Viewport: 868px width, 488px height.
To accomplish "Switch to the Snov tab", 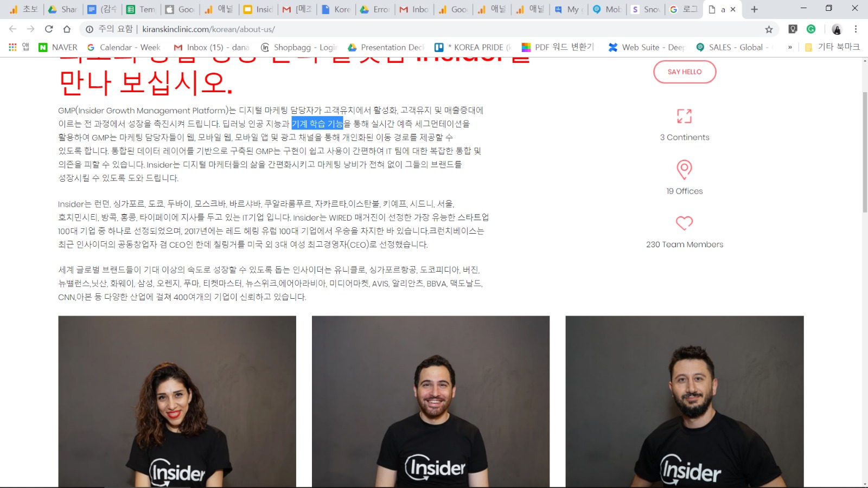I will 646,9.
